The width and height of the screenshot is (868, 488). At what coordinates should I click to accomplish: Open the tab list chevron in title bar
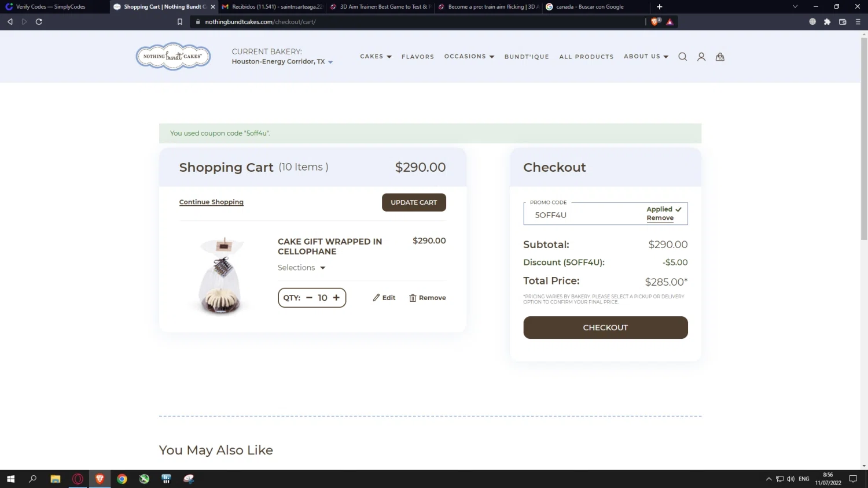coord(795,7)
